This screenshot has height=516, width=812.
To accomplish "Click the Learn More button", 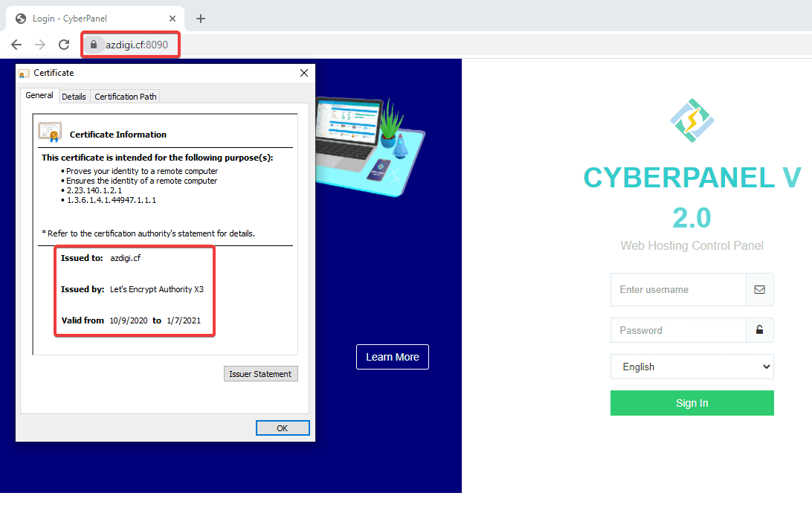I will tap(393, 357).
